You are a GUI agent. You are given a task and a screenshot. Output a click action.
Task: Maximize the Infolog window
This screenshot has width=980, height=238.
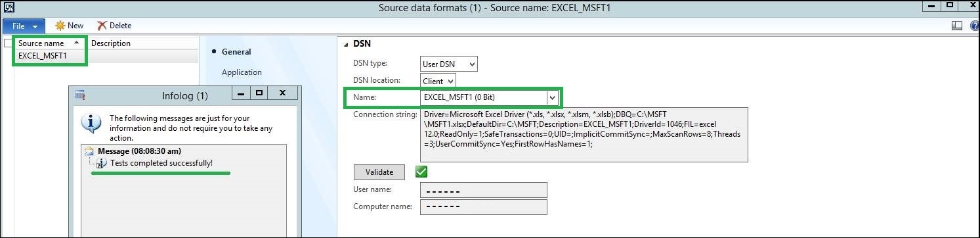point(259,93)
